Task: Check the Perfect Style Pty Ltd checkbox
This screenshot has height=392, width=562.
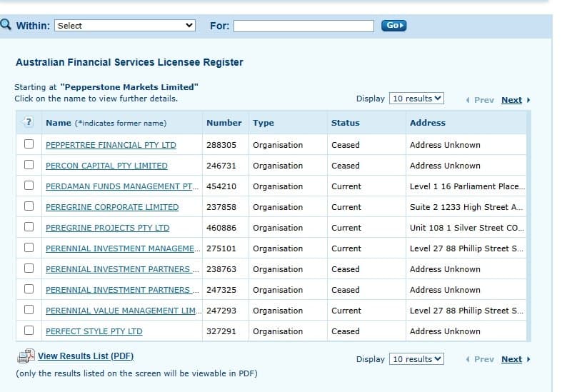Action: [29, 331]
